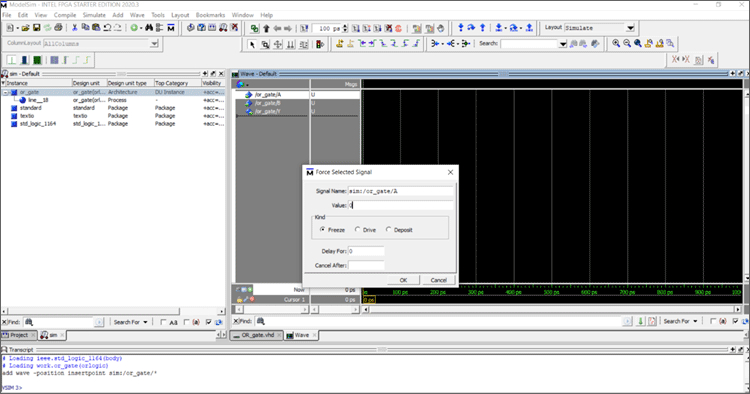Cut selection with the scissors icon
The image size is (750, 394).
point(74,28)
